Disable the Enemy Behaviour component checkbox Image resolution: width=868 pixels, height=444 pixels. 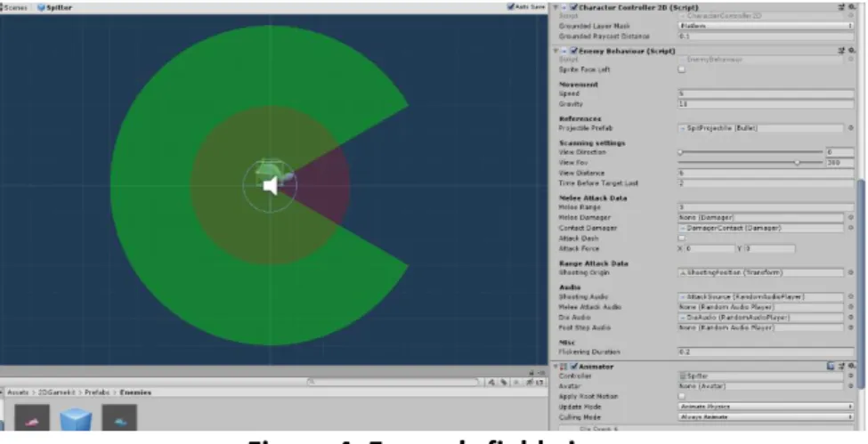pyautogui.click(x=574, y=51)
